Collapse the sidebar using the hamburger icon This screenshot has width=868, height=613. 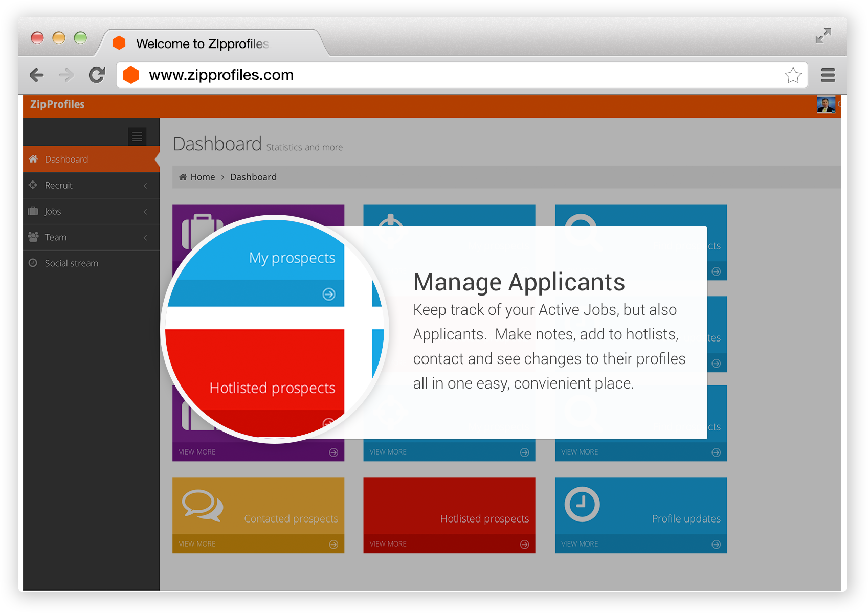(137, 137)
